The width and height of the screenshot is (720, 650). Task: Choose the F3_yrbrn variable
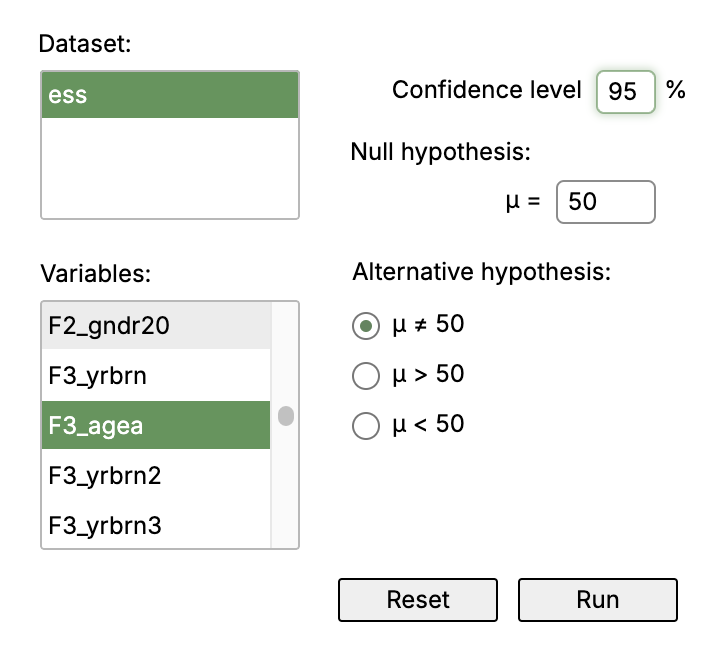tap(156, 375)
